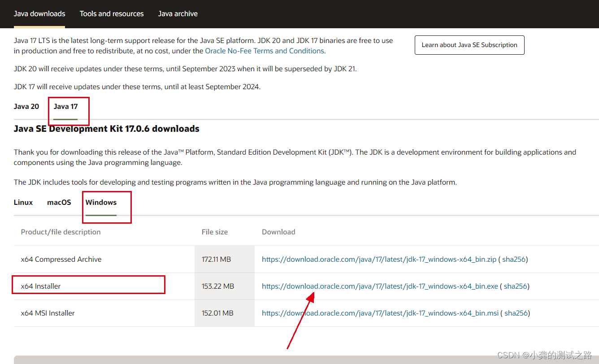Switch to the macOS platform tab
The width and height of the screenshot is (599, 364).
(59, 203)
